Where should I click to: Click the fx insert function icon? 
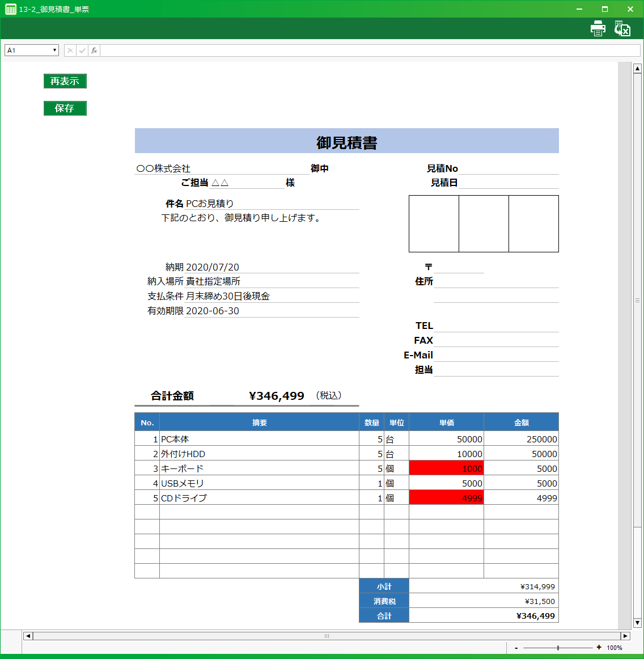click(94, 50)
